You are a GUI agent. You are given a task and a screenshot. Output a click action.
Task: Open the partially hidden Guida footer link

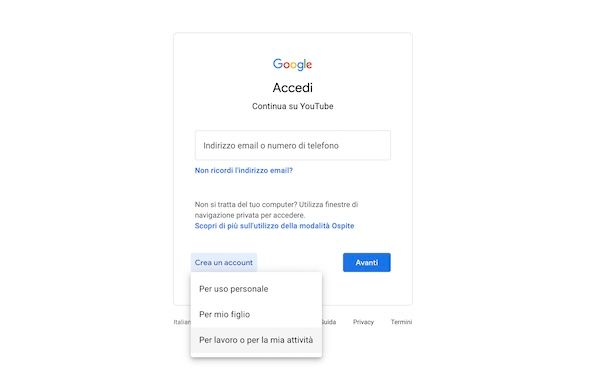tap(329, 322)
